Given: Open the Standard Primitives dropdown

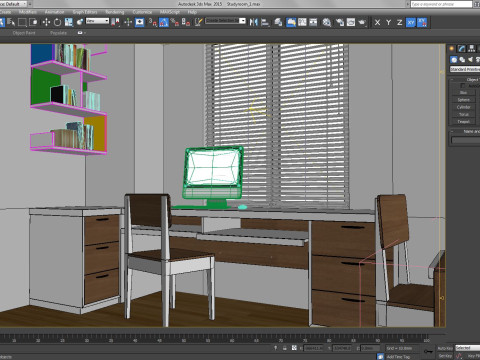Looking at the screenshot, I should pos(465,69).
